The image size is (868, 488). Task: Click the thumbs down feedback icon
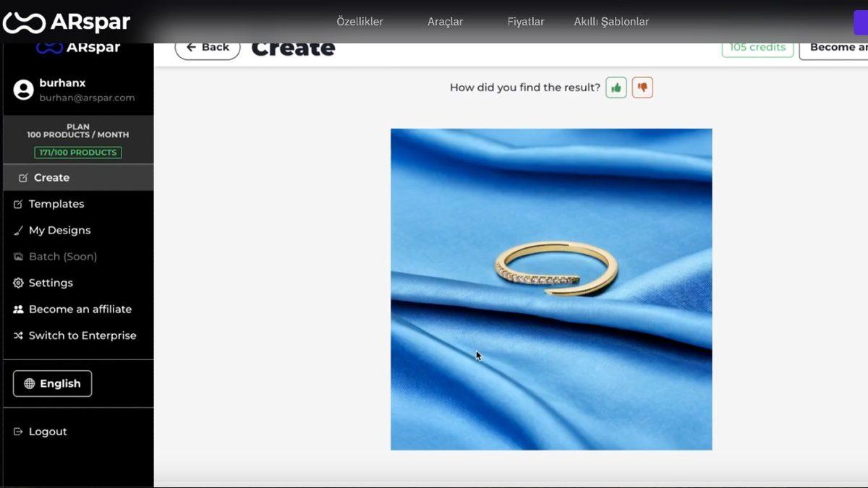tap(642, 87)
